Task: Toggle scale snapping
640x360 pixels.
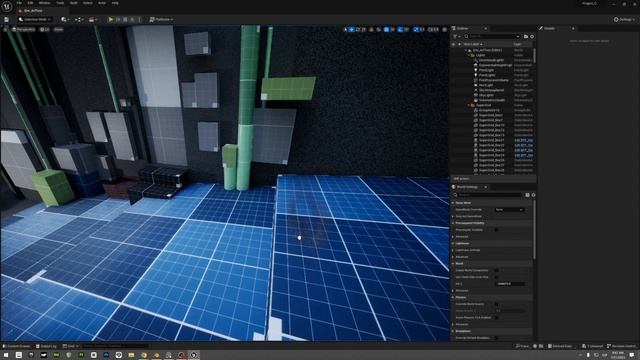Action: pyautogui.click(x=416, y=29)
